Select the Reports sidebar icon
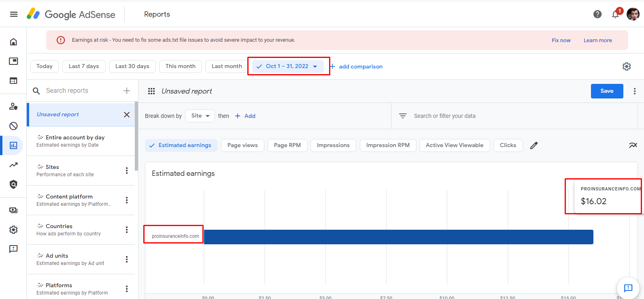Screen dimensions: 644x299 pos(13,145)
